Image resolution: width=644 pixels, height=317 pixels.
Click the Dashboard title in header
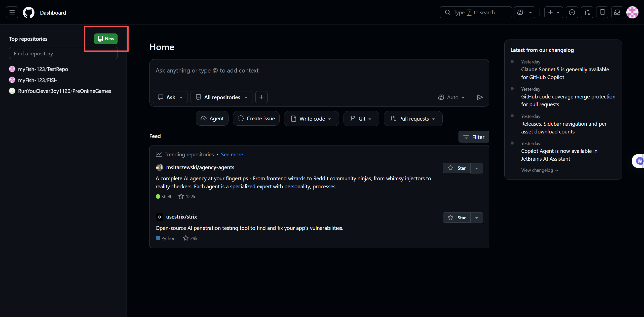pyautogui.click(x=53, y=13)
